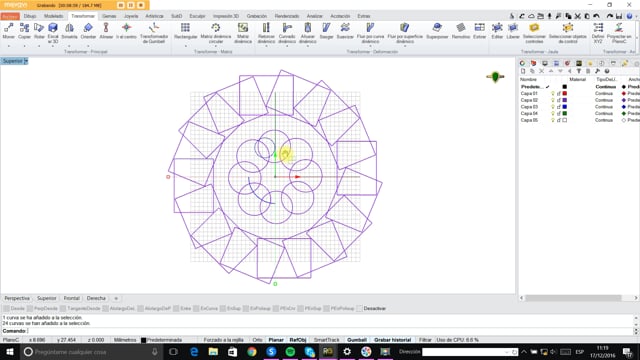Expand the Superior viewport dropdown menu
The image size is (640, 360).
click(x=26, y=61)
